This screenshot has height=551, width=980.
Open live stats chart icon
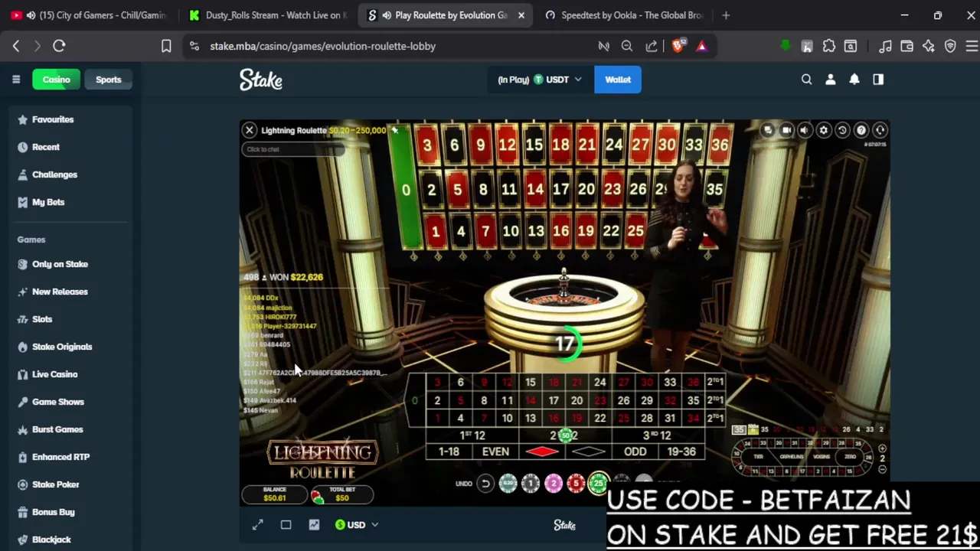[314, 525]
